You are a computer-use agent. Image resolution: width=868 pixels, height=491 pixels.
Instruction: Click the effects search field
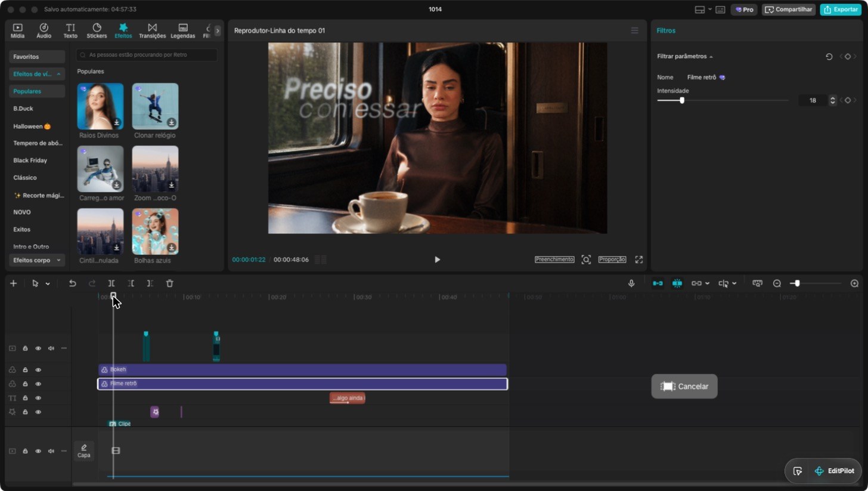click(147, 55)
